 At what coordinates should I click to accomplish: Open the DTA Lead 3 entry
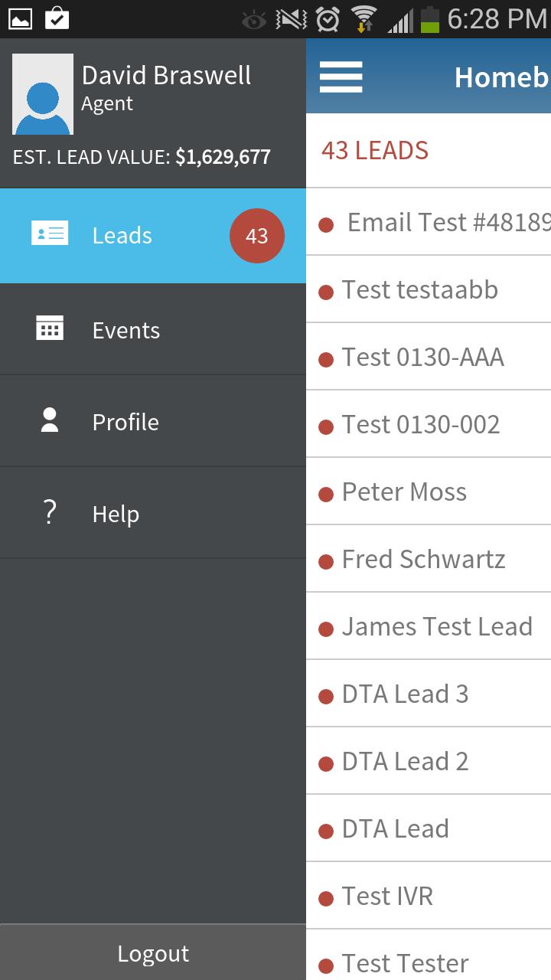click(405, 694)
